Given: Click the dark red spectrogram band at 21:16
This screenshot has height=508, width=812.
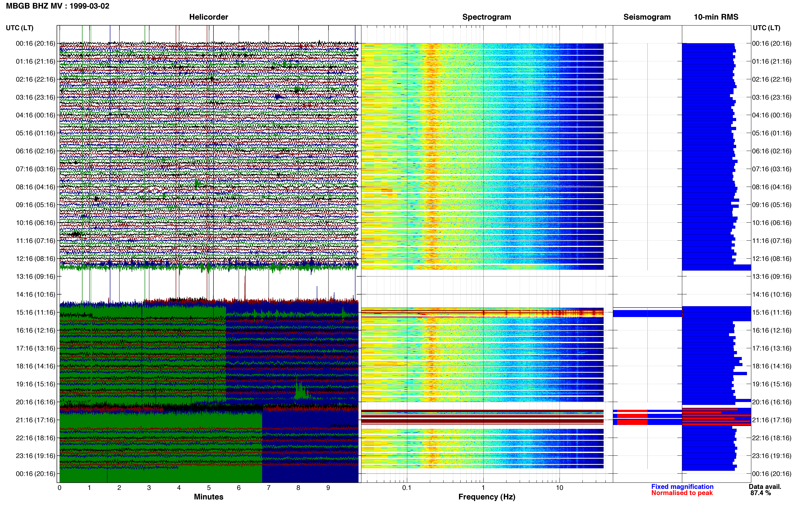Looking at the screenshot, I should (x=482, y=421).
